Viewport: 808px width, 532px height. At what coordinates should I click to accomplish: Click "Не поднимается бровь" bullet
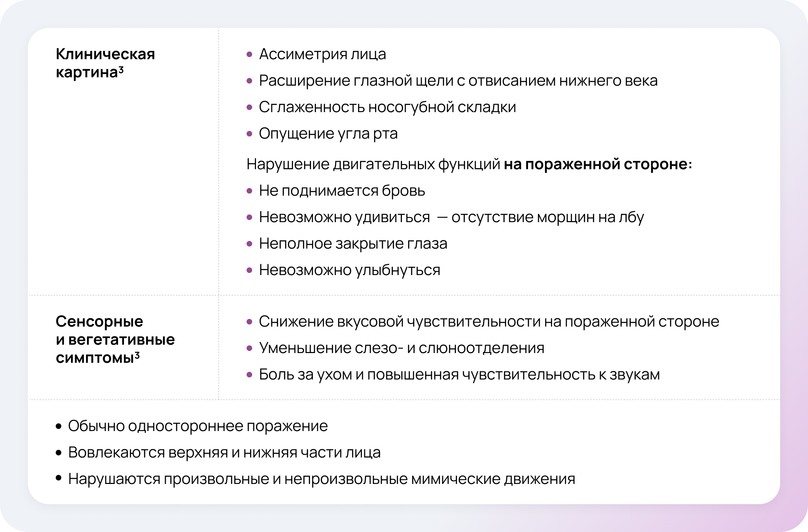[342, 191]
